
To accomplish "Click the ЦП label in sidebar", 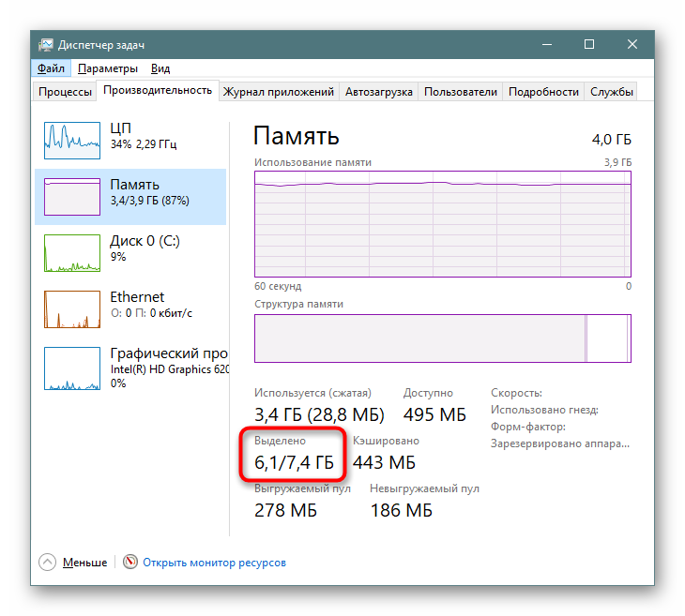I will click(120, 128).
